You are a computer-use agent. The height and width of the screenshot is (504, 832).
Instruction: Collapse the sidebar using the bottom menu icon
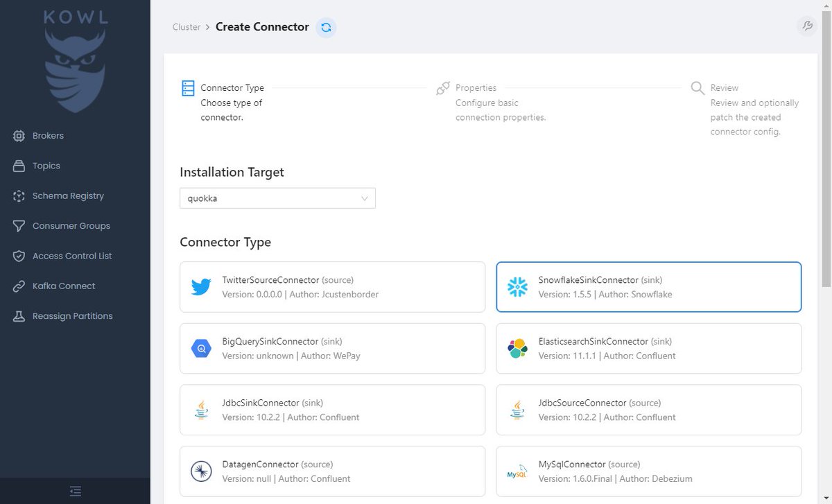click(76, 491)
